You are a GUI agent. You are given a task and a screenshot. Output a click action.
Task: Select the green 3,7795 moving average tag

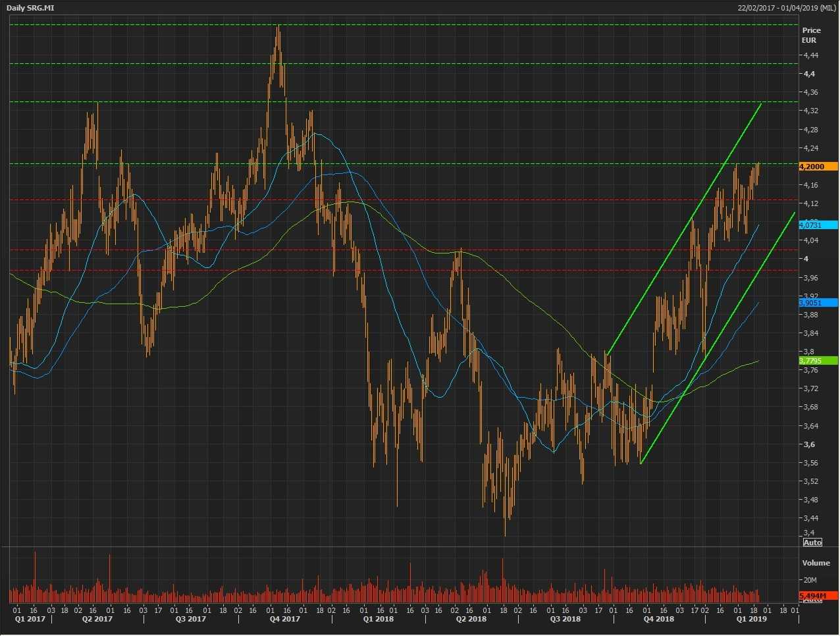coord(818,361)
